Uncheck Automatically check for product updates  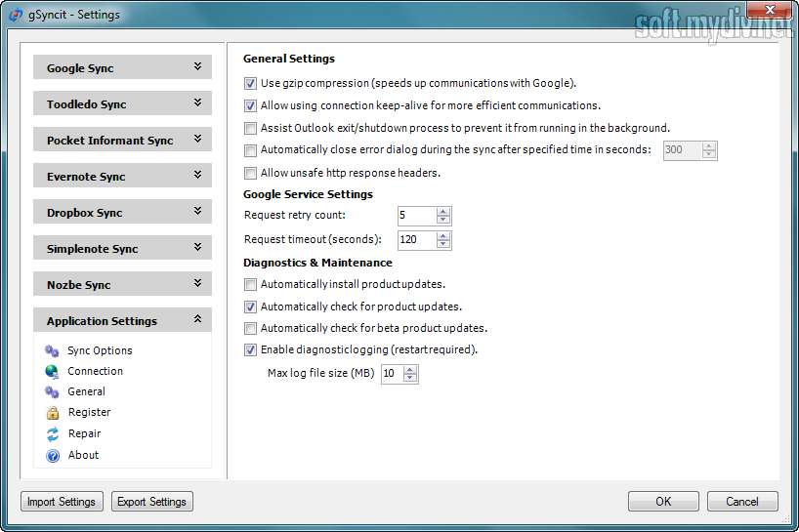coord(250,307)
